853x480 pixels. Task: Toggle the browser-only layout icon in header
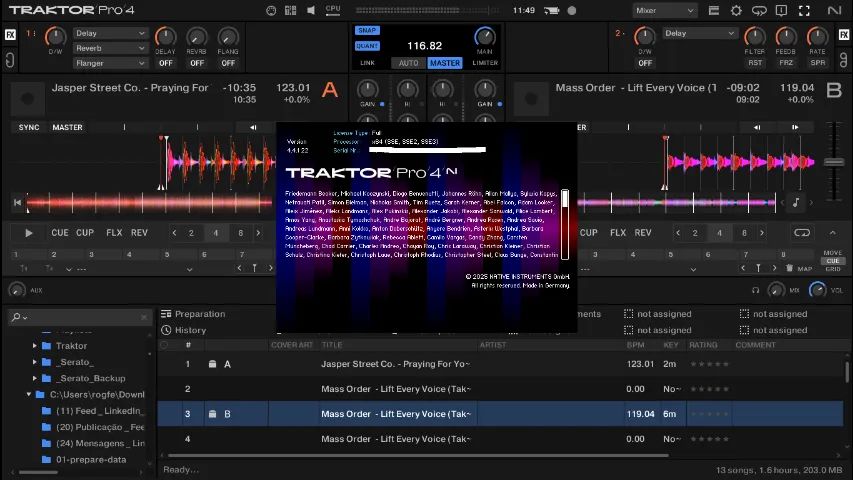(714, 10)
